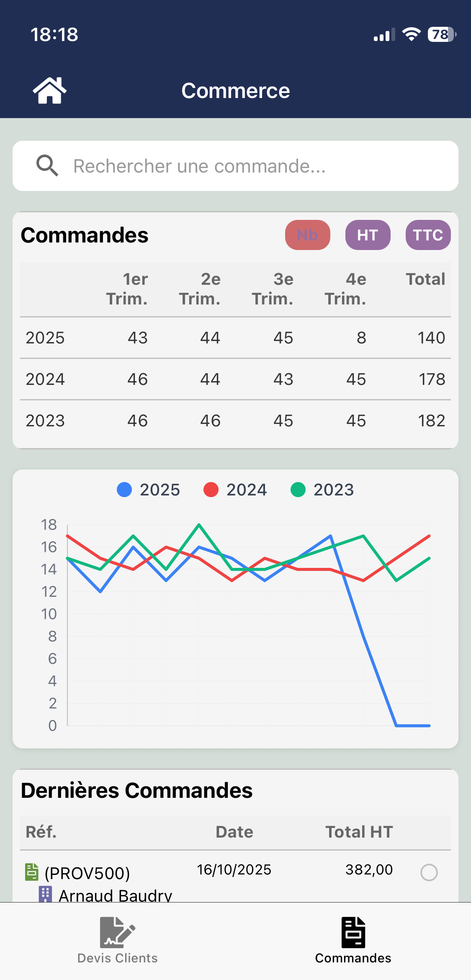
Task: Switch table to HT amounts
Action: coord(368,235)
